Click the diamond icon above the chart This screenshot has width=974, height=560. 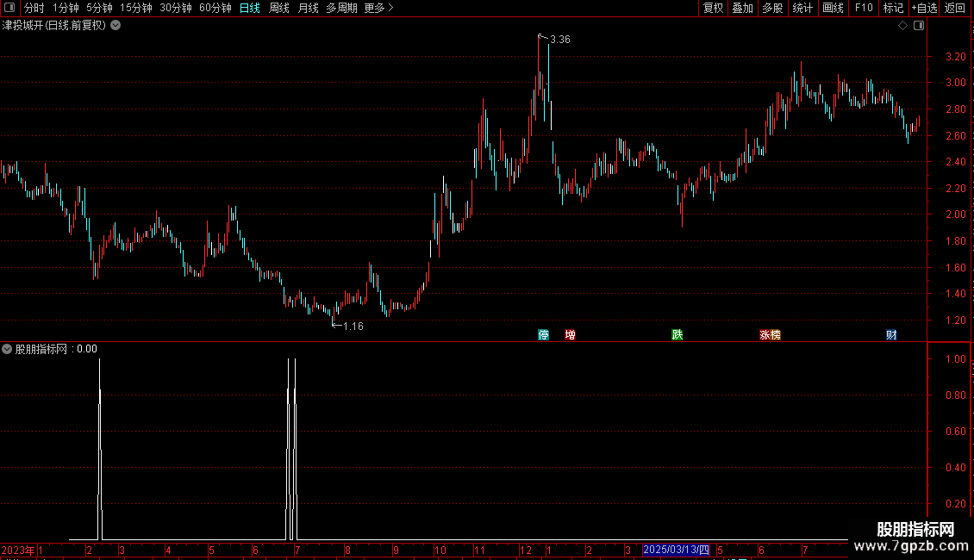click(903, 26)
